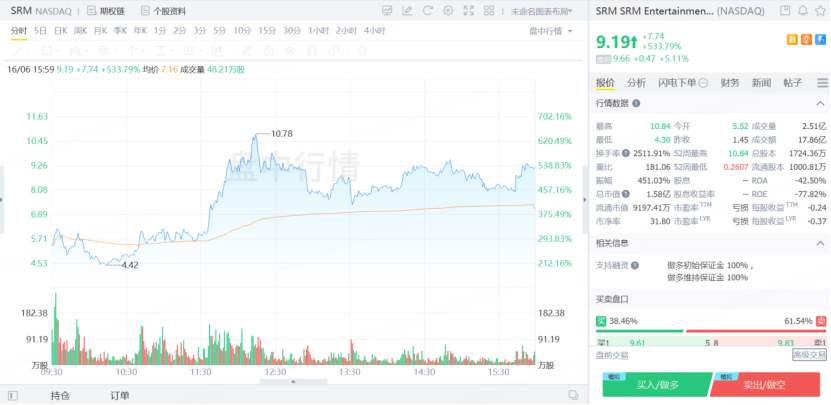This screenshot has height=405, width=831.
Task: Select the 4小时 interval
Action: pos(374,31)
